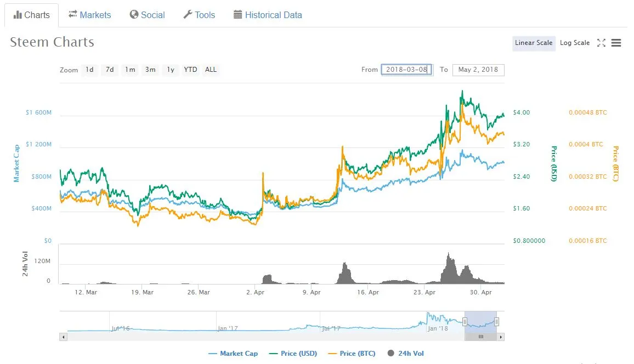
Task: Go to the Tools tab
Action: click(199, 15)
